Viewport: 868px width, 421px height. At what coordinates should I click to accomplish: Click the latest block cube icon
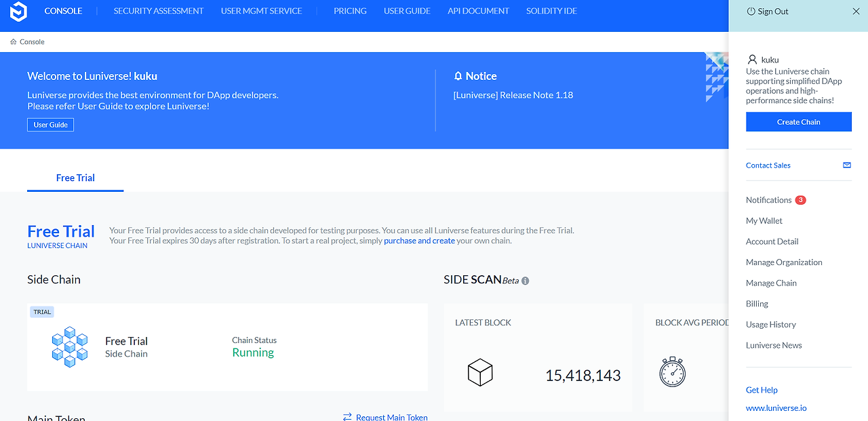(480, 373)
